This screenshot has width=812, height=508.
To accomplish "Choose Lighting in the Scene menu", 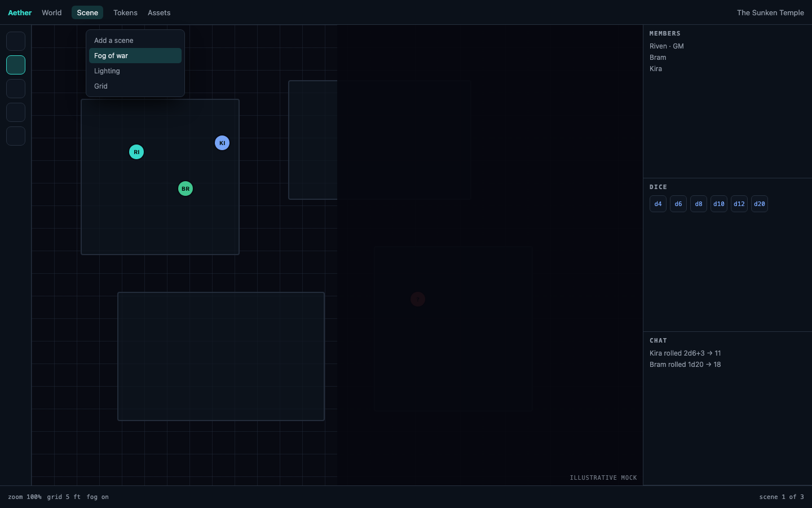I will point(135,71).
